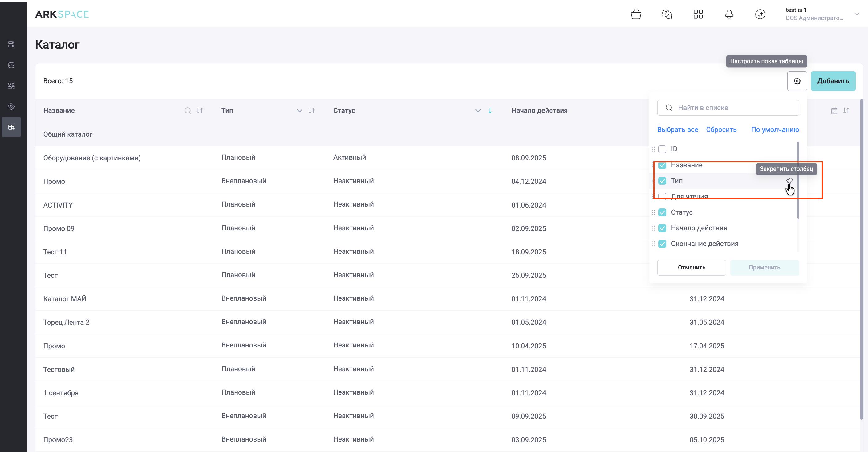Open the help chat icon
The width and height of the screenshot is (868, 452).
[667, 14]
